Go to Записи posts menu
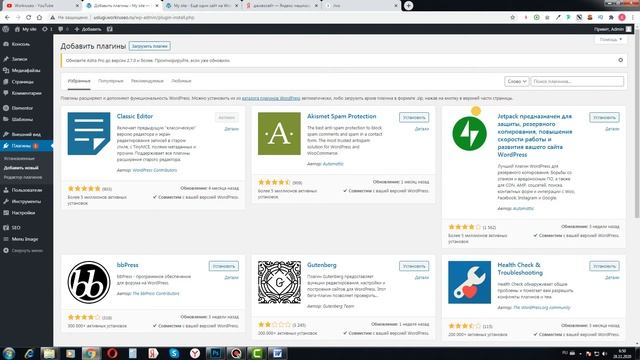Image resolution: width=640 pixels, height=360 pixels. 20,59
